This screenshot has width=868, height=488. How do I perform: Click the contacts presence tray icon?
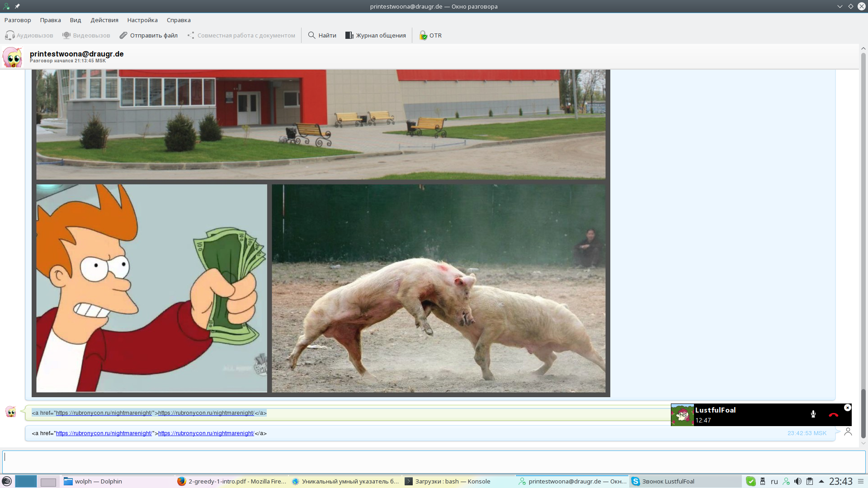click(786, 482)
